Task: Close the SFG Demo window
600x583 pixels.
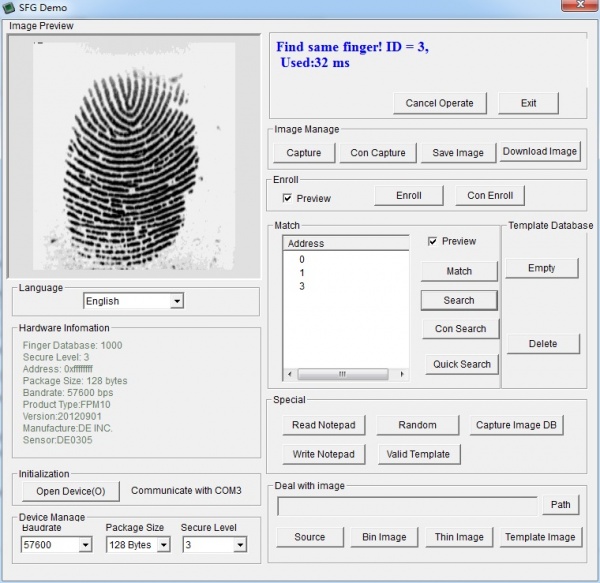Action: coord(580,5)
